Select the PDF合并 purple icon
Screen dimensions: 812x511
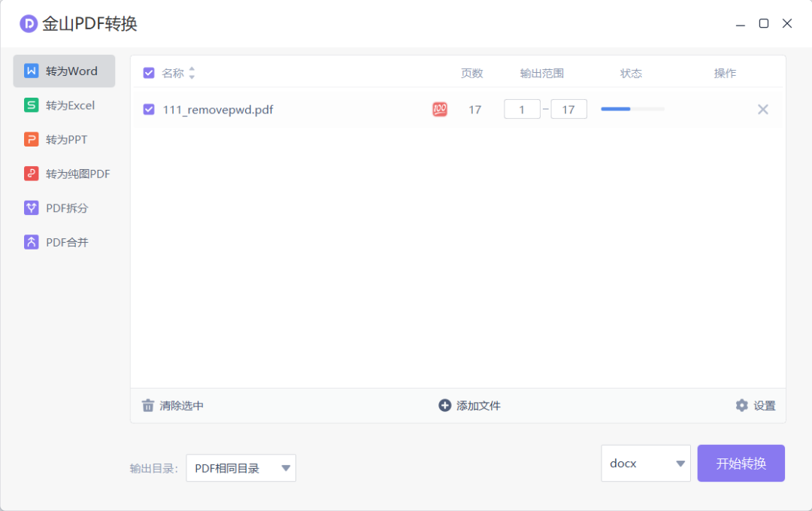31,242
